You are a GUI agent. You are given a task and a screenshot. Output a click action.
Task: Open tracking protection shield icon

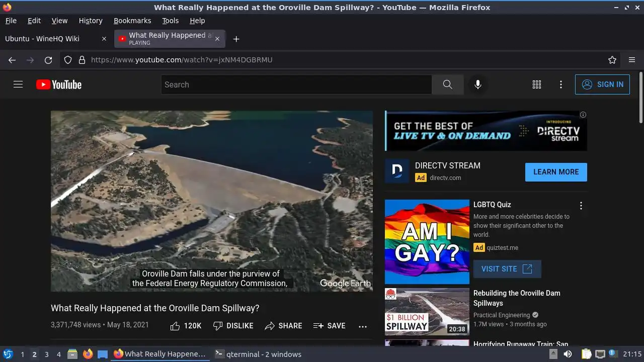point(68,60)
